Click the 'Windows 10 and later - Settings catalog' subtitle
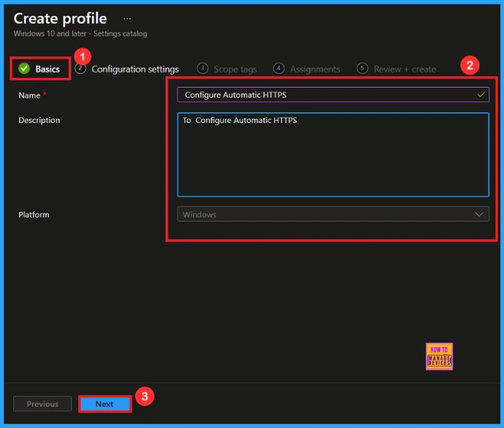This screenshot has height=428, width=504. (x=81, y=34)
